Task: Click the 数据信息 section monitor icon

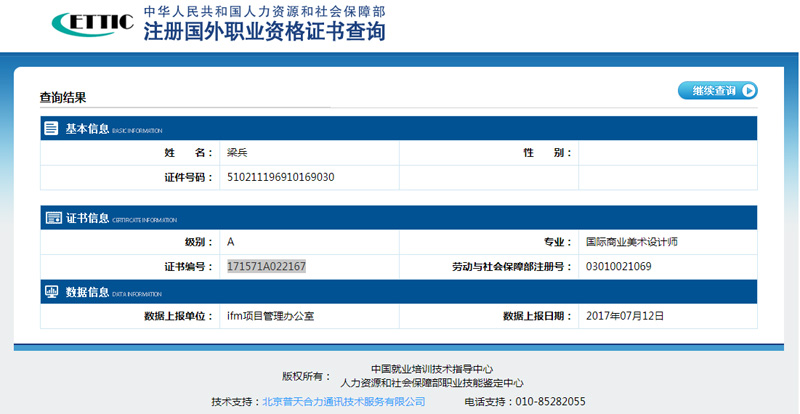Action: click(x=52, y=293)
